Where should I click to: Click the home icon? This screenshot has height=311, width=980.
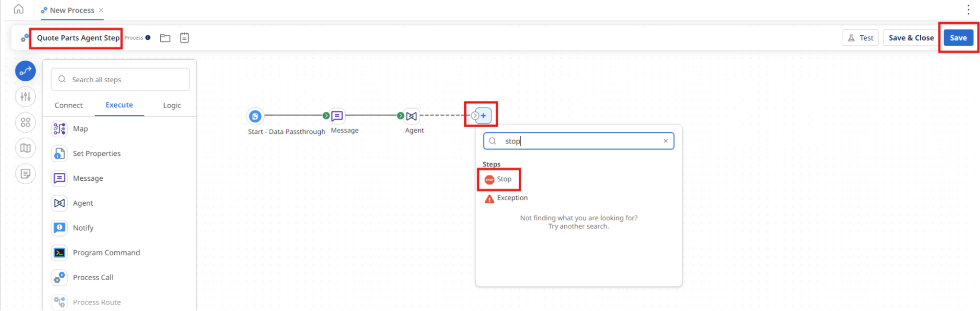(19, 9)
